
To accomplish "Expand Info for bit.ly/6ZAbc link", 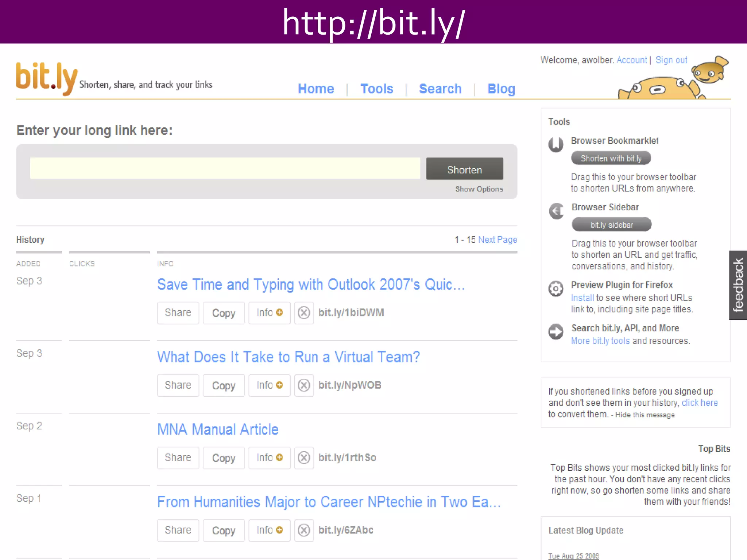I will coord(269,530).
